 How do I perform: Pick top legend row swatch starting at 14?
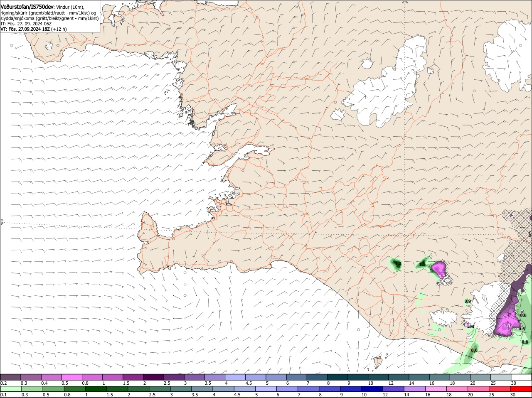[x=419, y=377]
